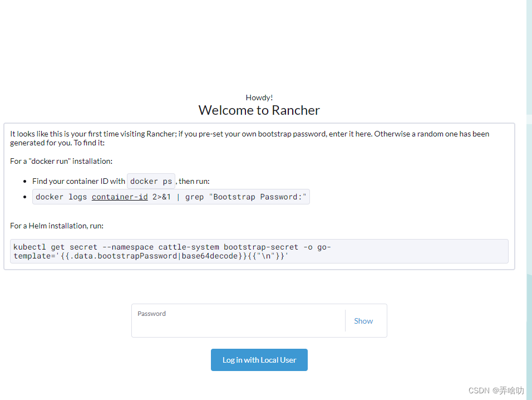Image resolution: width=532 pixels, height=400 pixels.
Task: Show the hidden password text
Action: coord(363,320)
